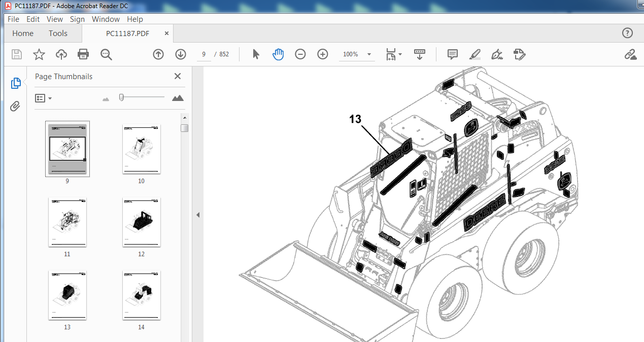The width and height of the screenshot is (644, 342).
Task: Open the Window menu
Action: coord(106,19)
